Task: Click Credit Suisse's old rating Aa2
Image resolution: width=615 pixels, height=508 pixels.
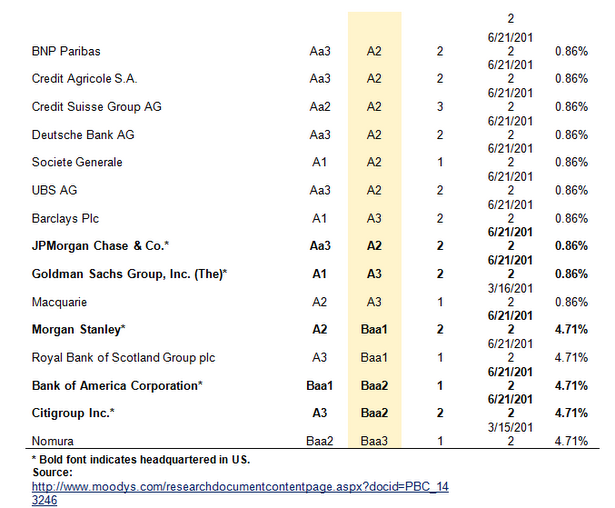Action: click(x=320, y=107)
